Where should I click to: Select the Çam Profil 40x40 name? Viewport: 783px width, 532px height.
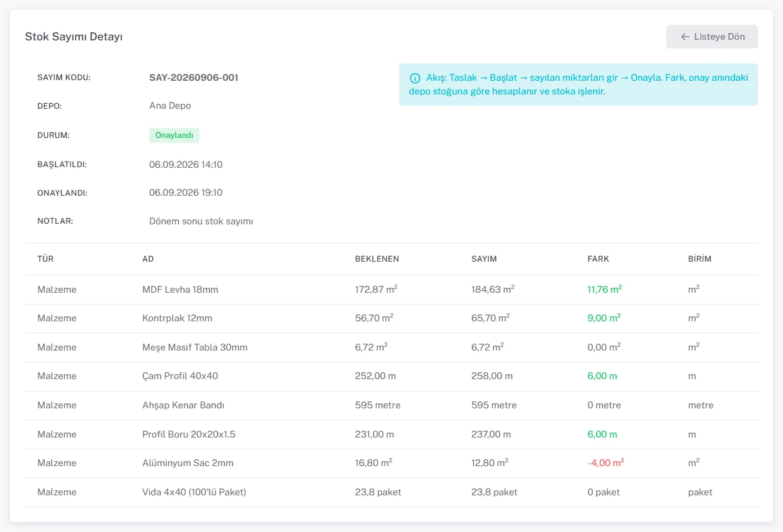click(x=180, y=376)
